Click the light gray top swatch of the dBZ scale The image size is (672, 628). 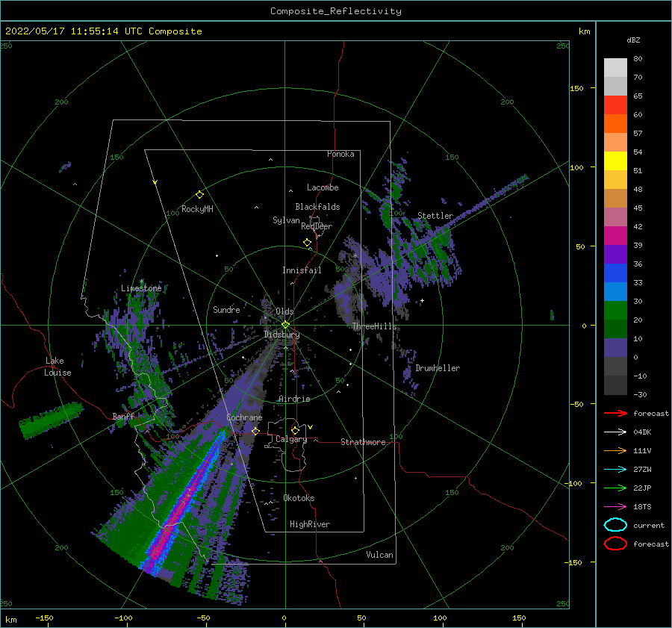(x=615, y=67)
